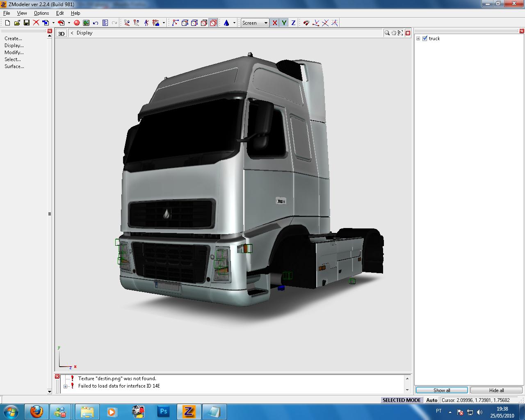Screen dimensions: 525x420
Task: Expand the 'Failed to load data' error entry
Action: pos(66,386)
